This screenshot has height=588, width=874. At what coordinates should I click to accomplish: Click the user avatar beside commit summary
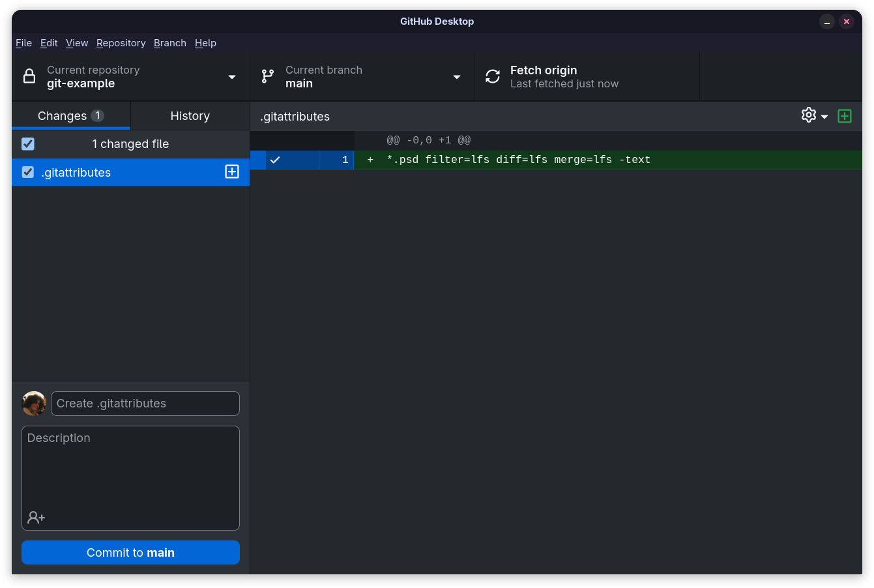coord(34,404)
